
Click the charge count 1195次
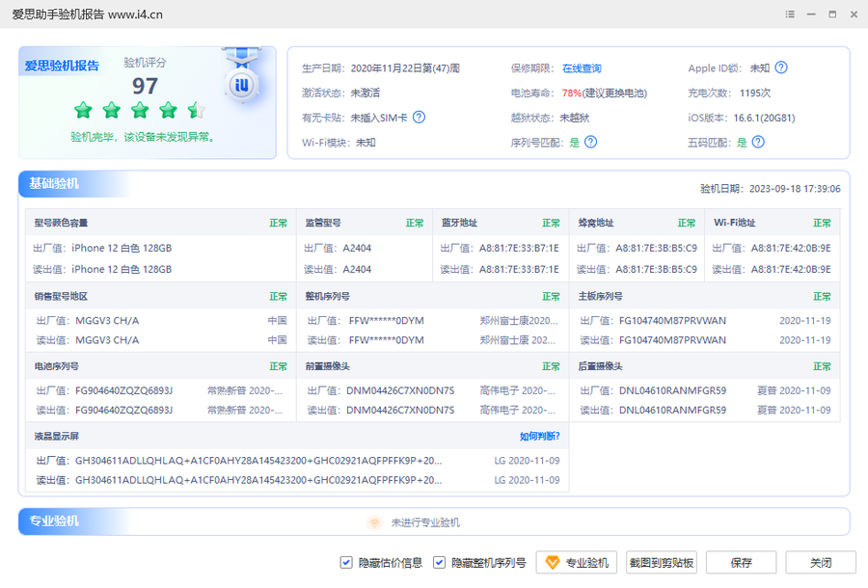755,93
